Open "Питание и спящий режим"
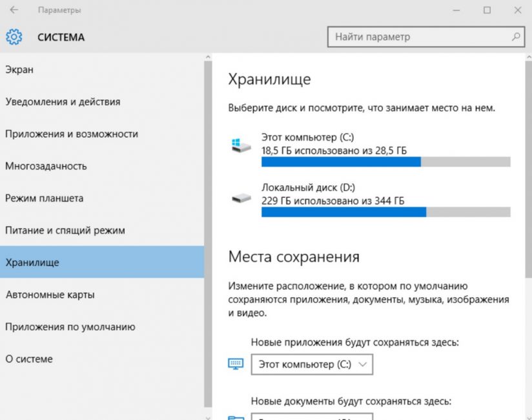 102,230
